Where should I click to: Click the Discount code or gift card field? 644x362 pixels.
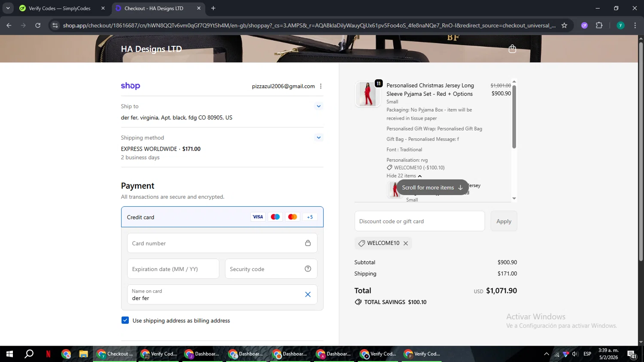[419, 221]
